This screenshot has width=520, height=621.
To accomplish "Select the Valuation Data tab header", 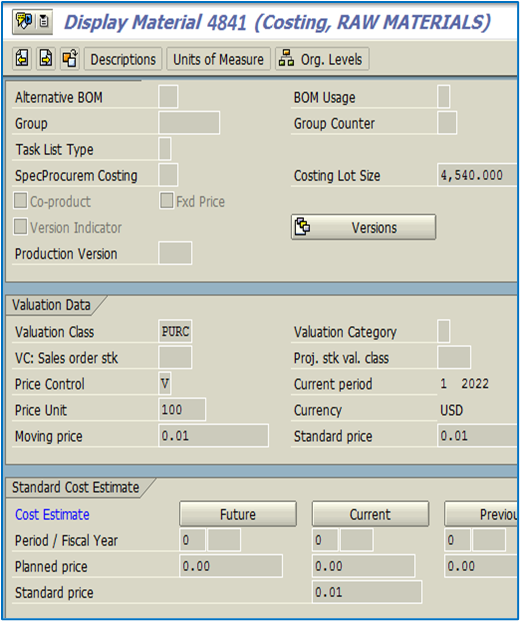I will pos(51,305).
